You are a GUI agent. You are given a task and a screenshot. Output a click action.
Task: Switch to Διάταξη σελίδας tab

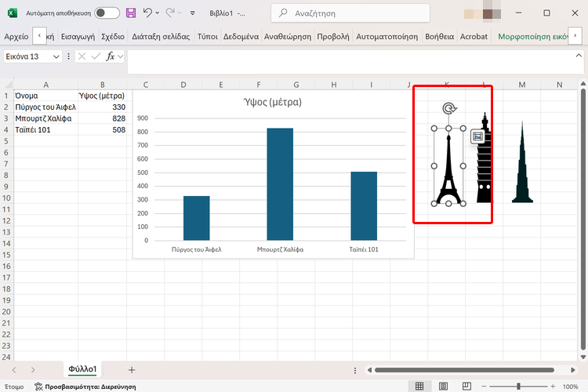tap(161, 36)
